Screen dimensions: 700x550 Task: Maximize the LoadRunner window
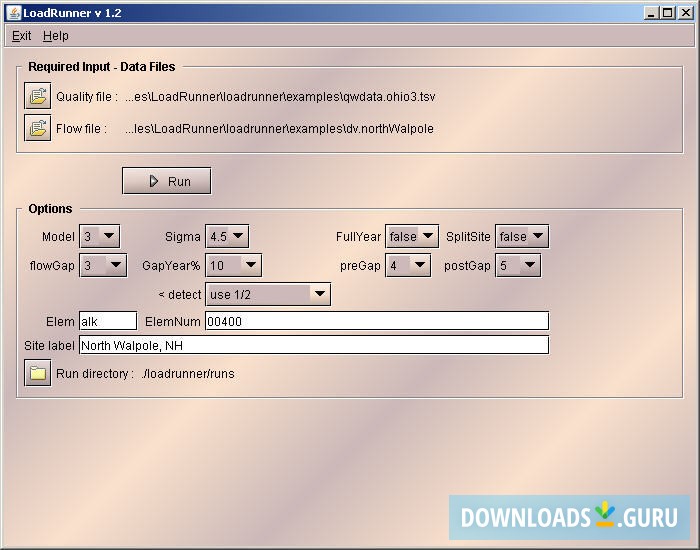(x=667, y=13)
